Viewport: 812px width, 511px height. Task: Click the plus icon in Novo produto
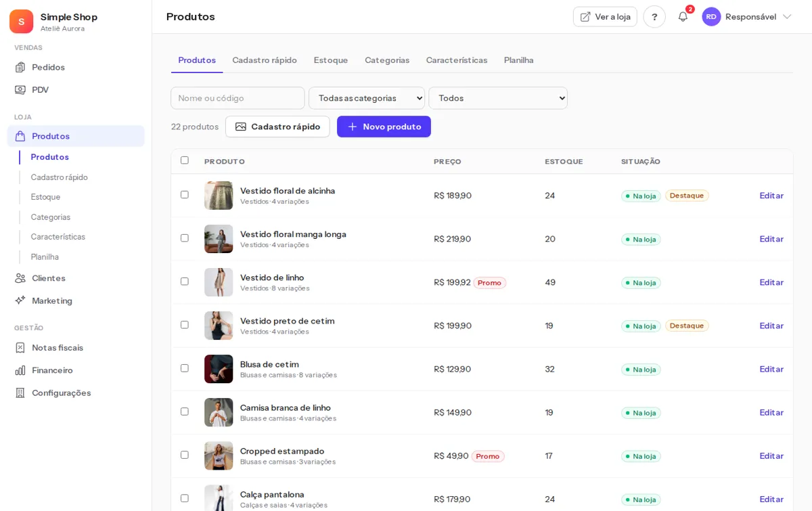pos(353,127)
